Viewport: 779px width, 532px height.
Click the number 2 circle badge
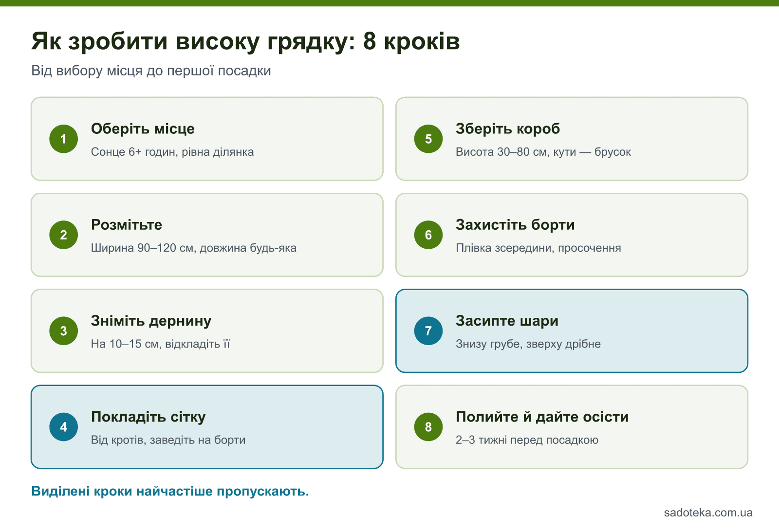point(64,235)
